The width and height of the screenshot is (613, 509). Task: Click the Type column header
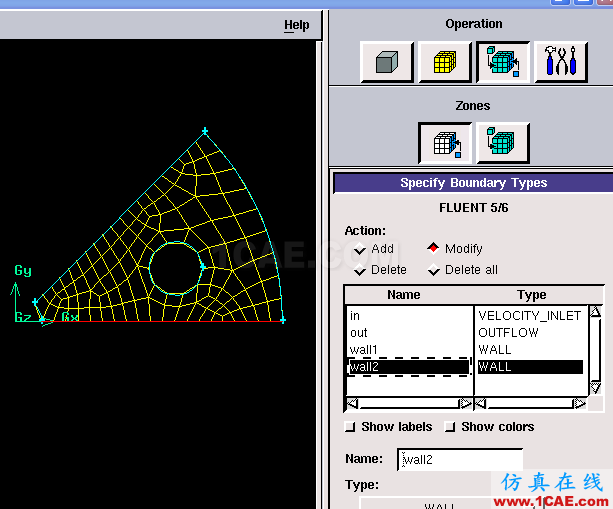[532, 295]
